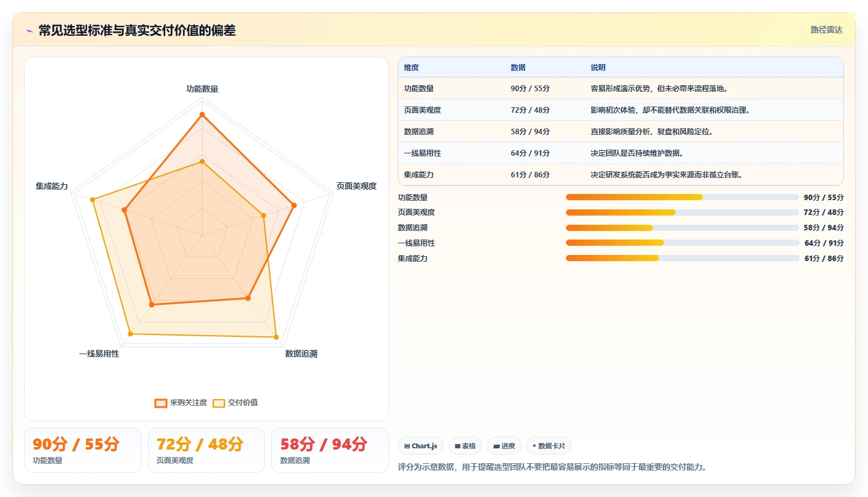This screenshot has width=868, height=497.
Task: Click the lightning icon beside the title
Action: click(30, 31)
